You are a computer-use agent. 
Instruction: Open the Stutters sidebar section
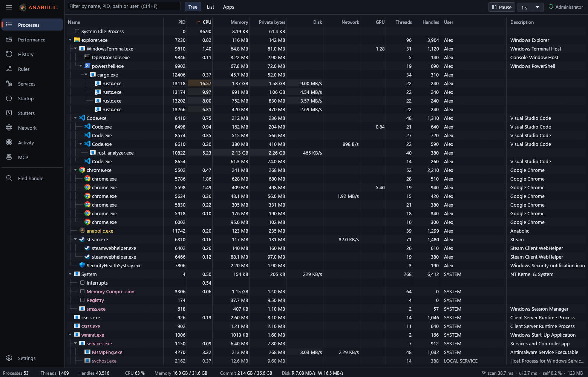tap(32, 113)
